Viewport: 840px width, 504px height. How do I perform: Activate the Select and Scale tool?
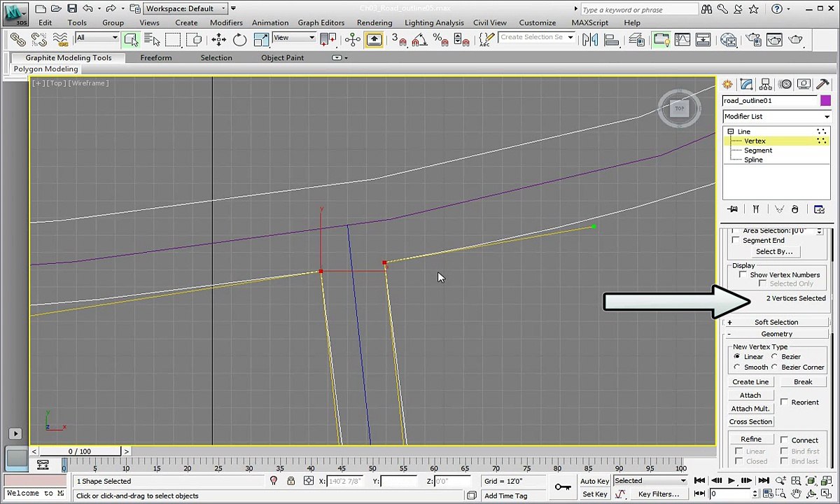(x=261, y=39)
